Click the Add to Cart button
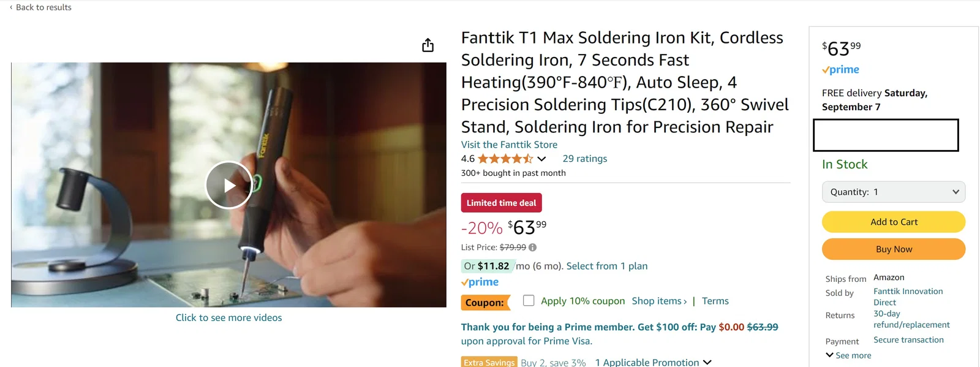Image resolution: width=980 pixels, height=367 pixels. [893, 222]
